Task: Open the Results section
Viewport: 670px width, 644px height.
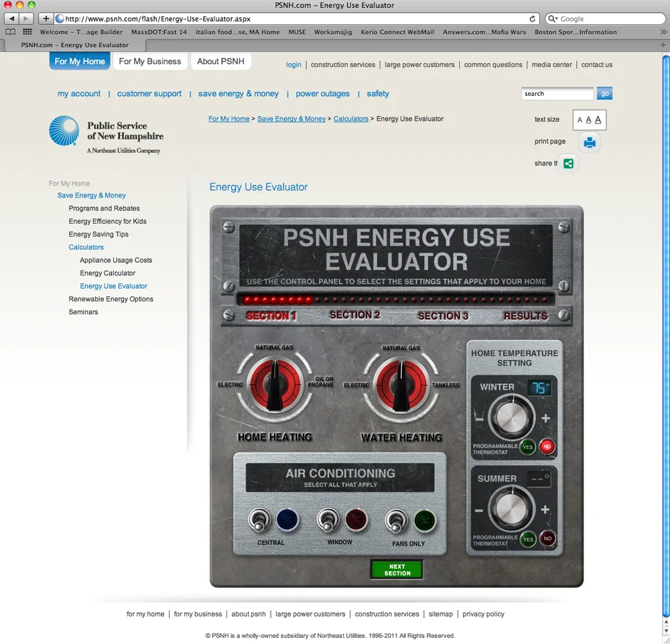Action: point(525,316)
